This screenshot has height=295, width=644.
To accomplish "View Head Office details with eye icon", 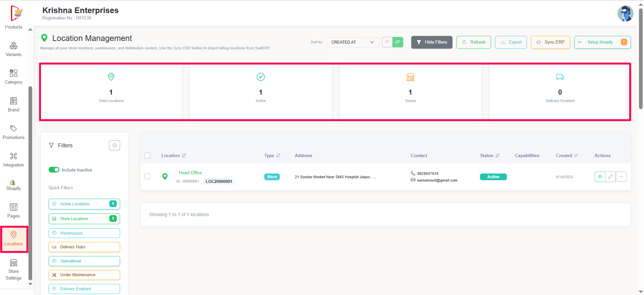I will [x=600, y=177].
